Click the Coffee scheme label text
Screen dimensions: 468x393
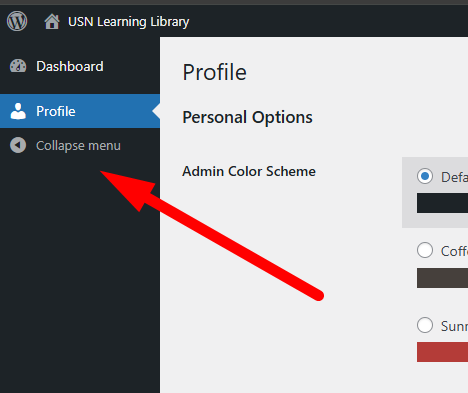[x=454, y=251]
